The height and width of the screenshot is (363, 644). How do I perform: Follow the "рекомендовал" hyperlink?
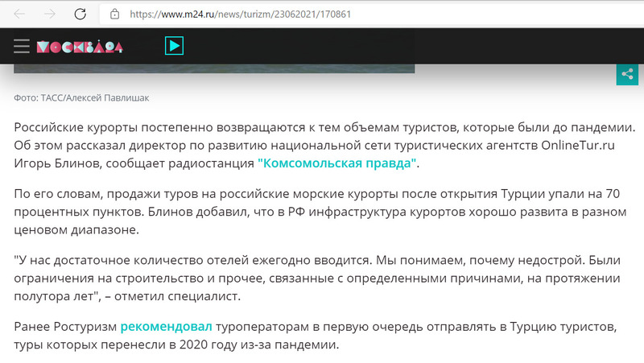pos(166,327)
